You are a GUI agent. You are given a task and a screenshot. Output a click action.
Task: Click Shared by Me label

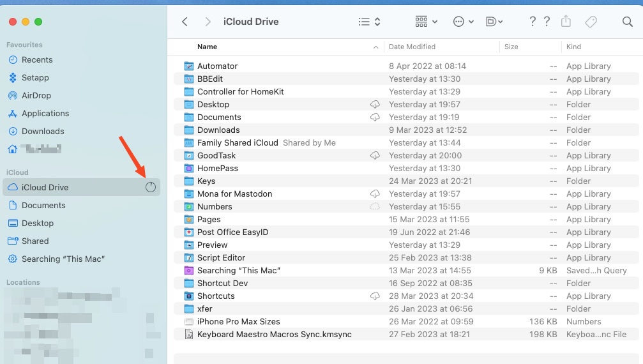309,142
